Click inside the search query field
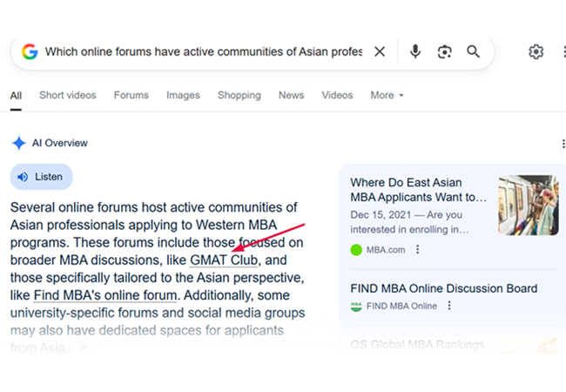 pyautogui.click(x=202, y=52)
